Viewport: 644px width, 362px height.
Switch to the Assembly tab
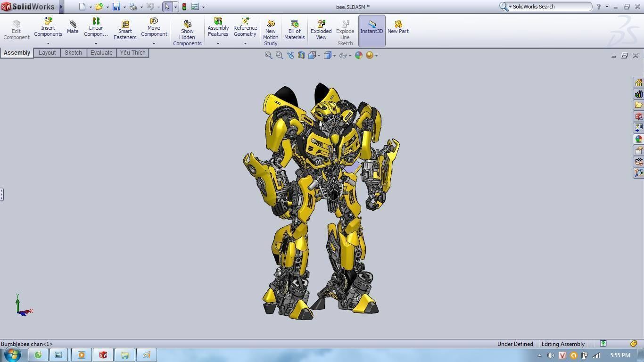[17, 53]
